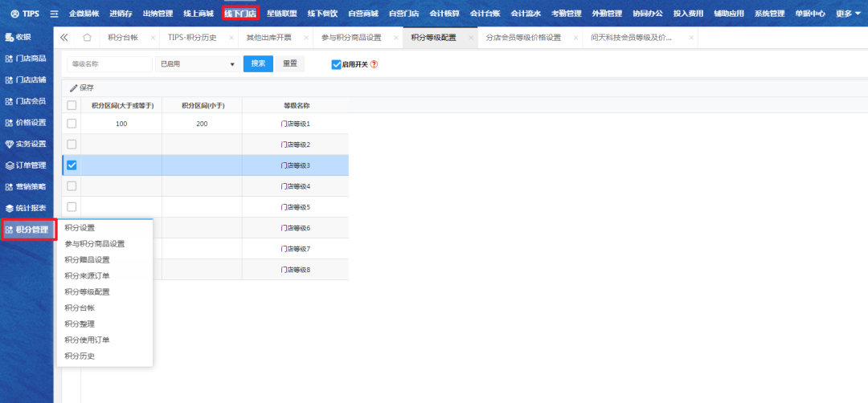
Task: Expand the 更多 menu in top bar
Action: click(847, 14)
